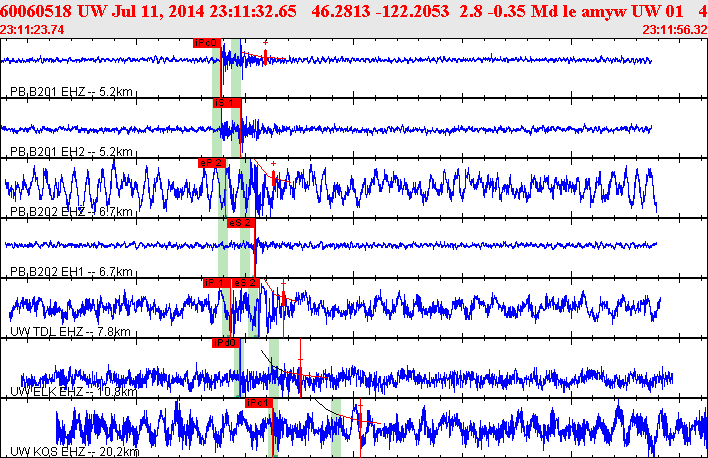Click the event header line starting 60060518 UW

click(350, 10)
